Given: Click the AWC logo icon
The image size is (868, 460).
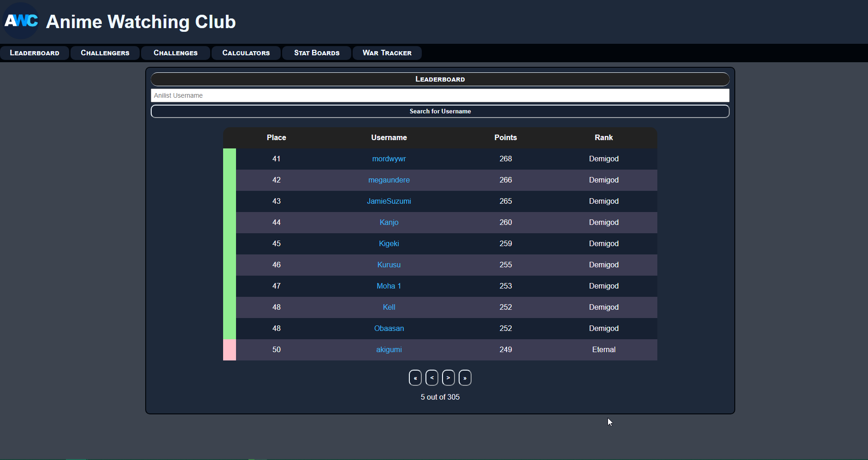Looking at the screenshot, I should 21,21.
